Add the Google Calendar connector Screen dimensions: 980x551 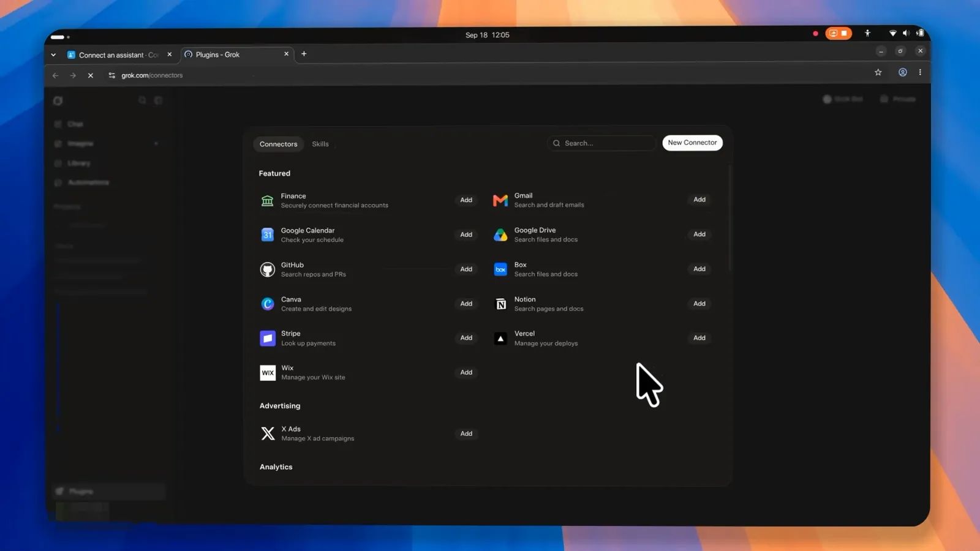pos(466,234)
